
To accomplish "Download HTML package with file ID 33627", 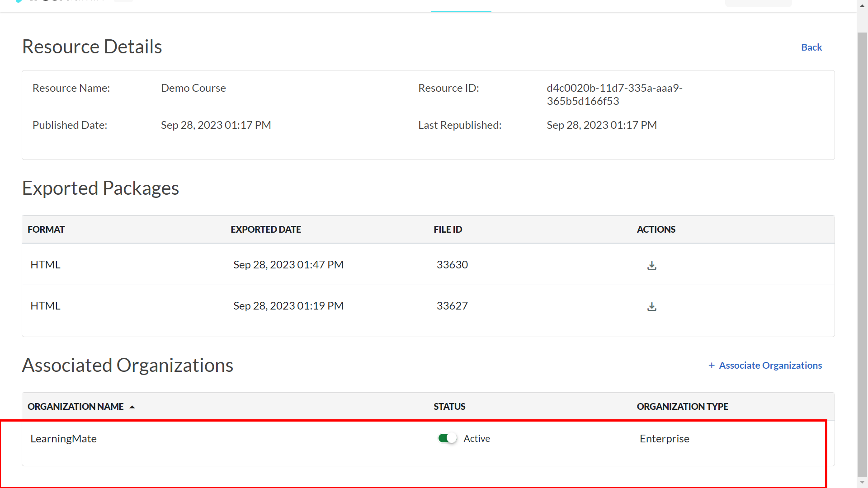I will click(x=651, y=306).
